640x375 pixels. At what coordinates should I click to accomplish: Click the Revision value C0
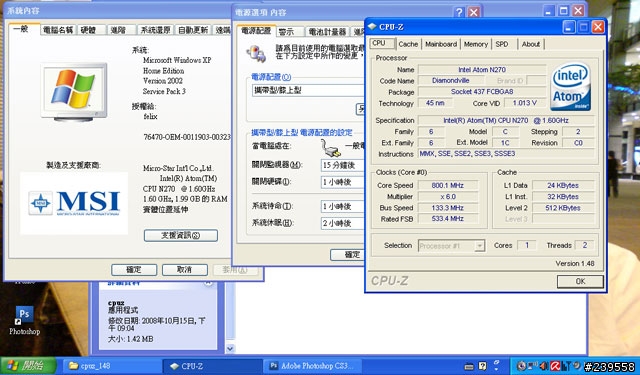point(578,143)
